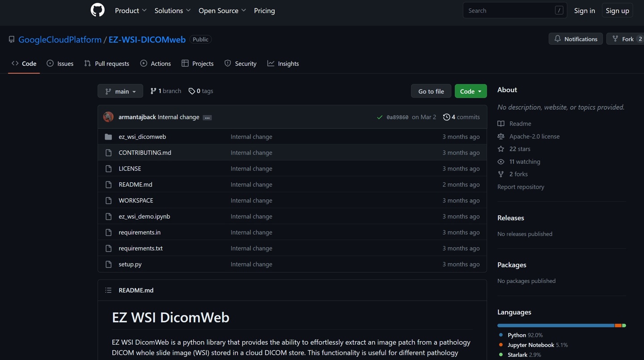
Task: Click the blue Python language bar segment
Action: [556, 326]
